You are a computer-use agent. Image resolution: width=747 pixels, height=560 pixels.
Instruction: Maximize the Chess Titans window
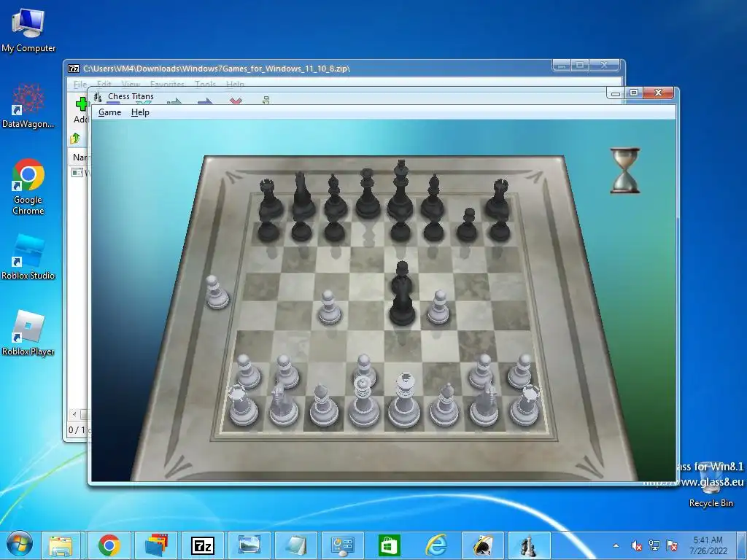[634, 93]
